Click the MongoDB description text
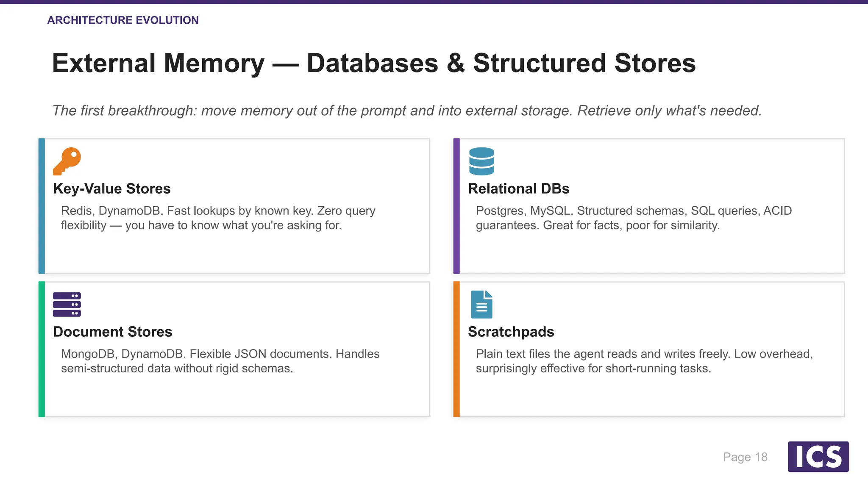 220,361
